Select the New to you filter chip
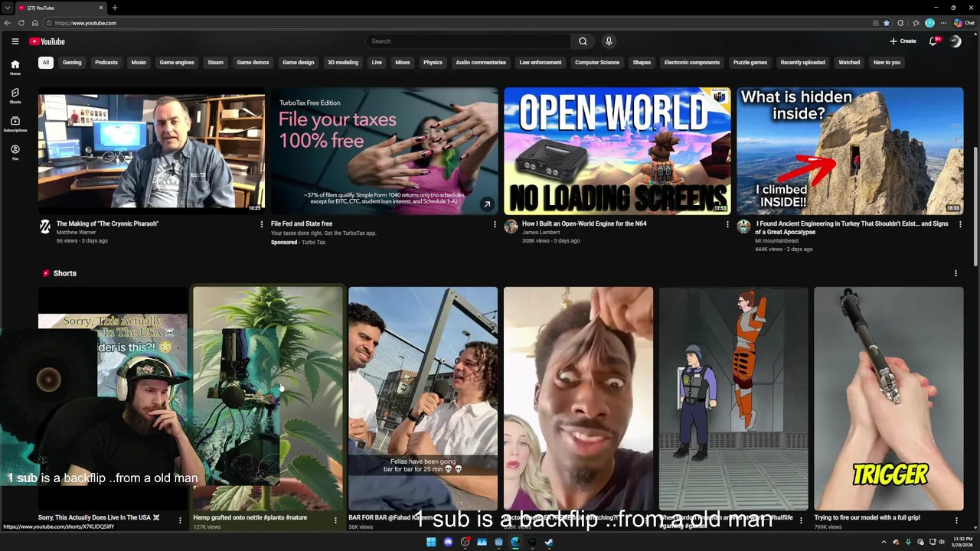This screenshot has height=551, width=980. (x=887, y=63)
